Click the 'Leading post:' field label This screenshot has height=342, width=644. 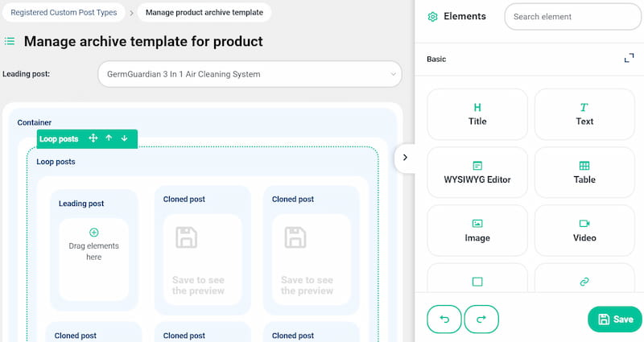26,74
